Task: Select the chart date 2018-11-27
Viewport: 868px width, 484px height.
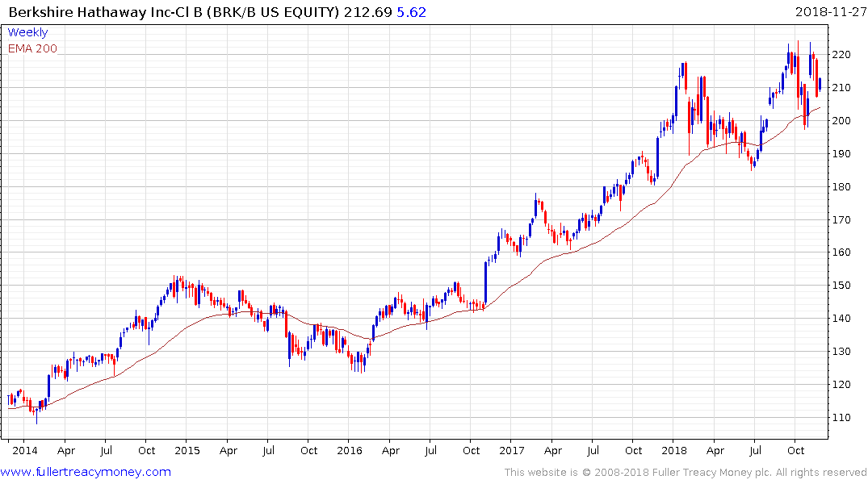Action: pos(830,12)
